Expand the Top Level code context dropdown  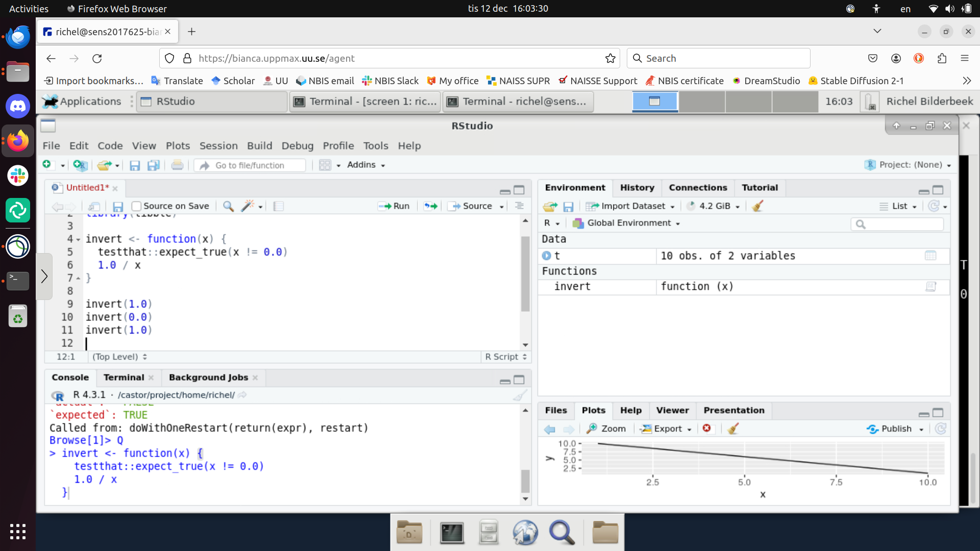coord(120,357)
